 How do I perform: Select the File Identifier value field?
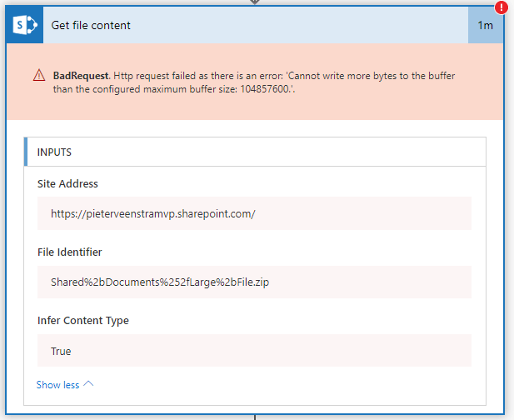tap(254, 282)
